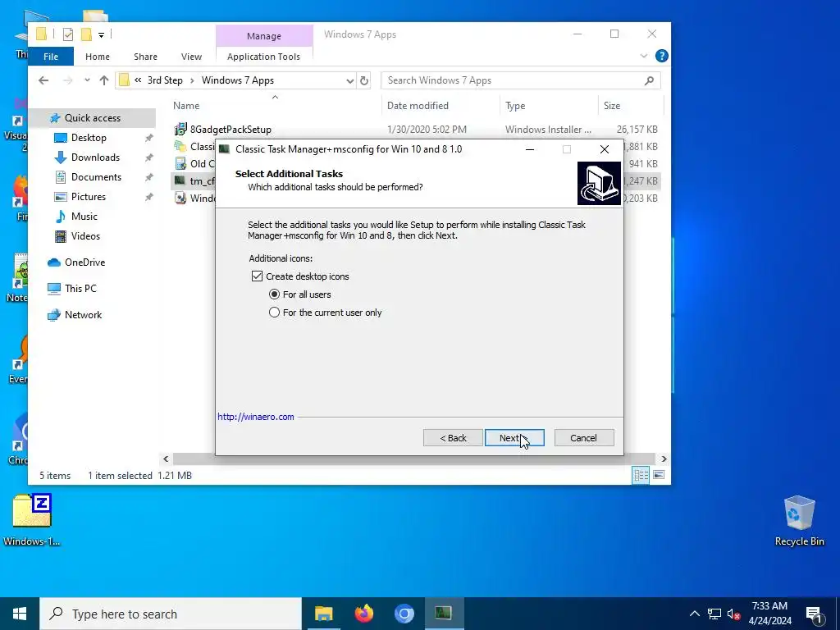Select Network in navigation pane
The width and height of the screenshot is (840, 630).
(x=83, y=315)
